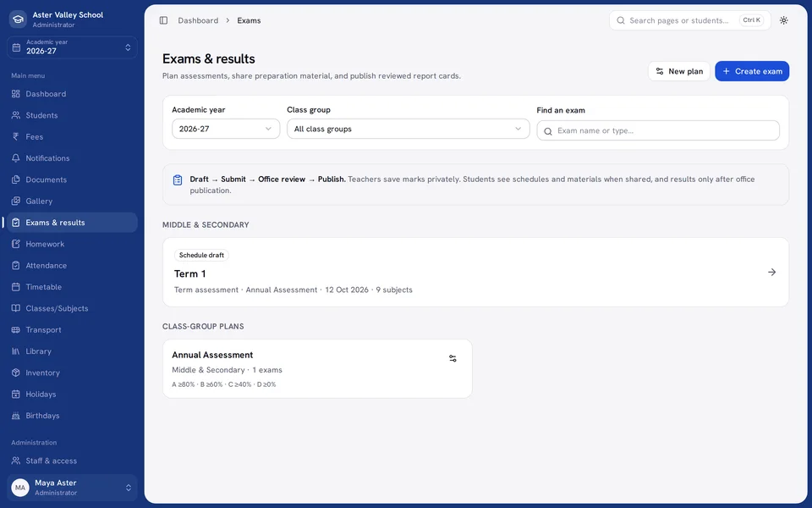Click the calendar icon beside Academic year
This screenshot has height=508, width=812.
17,47
